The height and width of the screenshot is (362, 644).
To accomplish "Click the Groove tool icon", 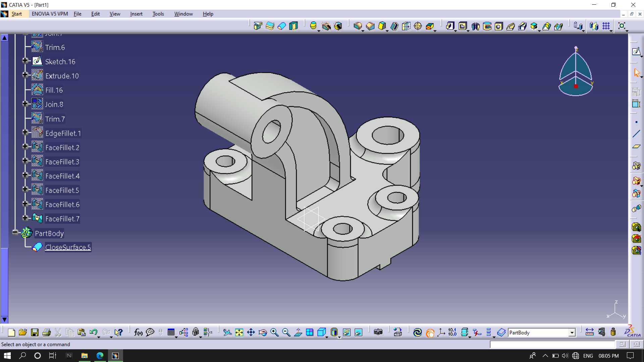I will pyautogui.click(x=487, y=26).
